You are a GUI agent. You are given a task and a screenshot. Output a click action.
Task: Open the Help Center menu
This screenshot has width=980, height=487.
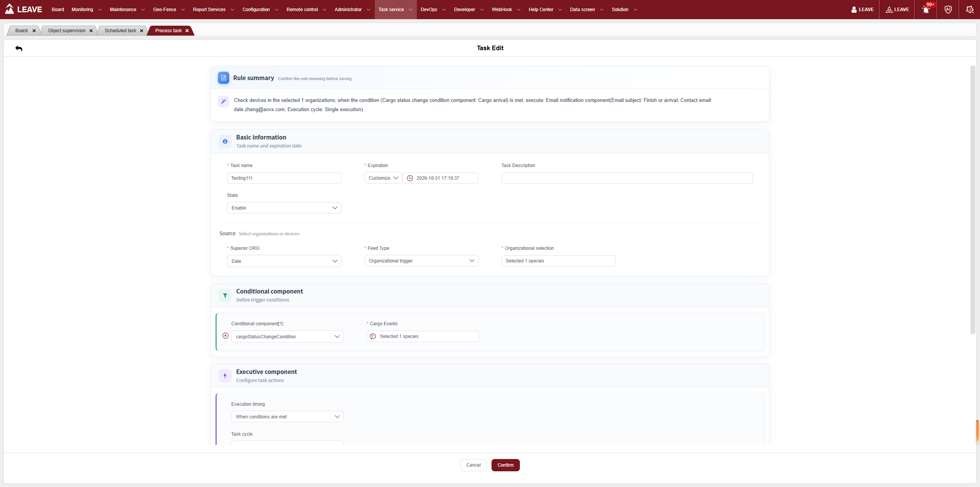point(545,10)
